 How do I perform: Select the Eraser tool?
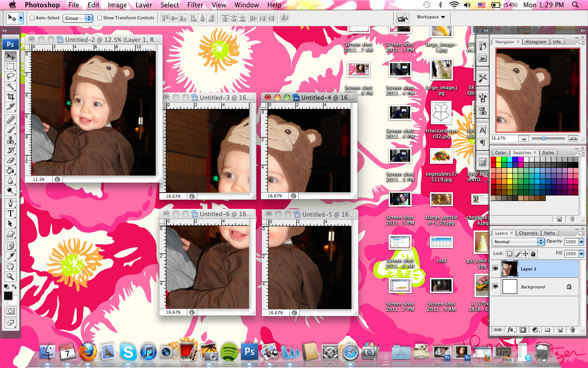pyautogui.click(x=11, y=160)
